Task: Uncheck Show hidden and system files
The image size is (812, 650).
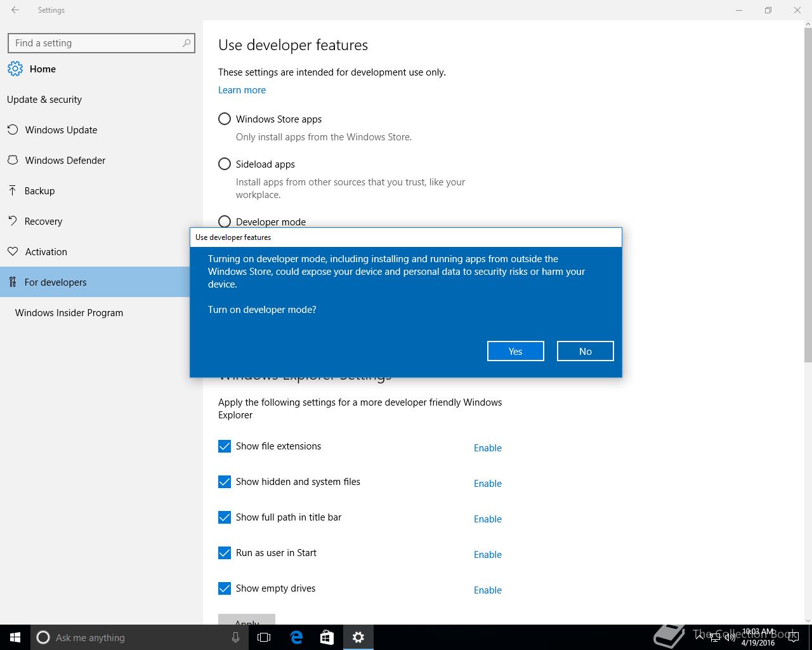Action: point(225,482)
